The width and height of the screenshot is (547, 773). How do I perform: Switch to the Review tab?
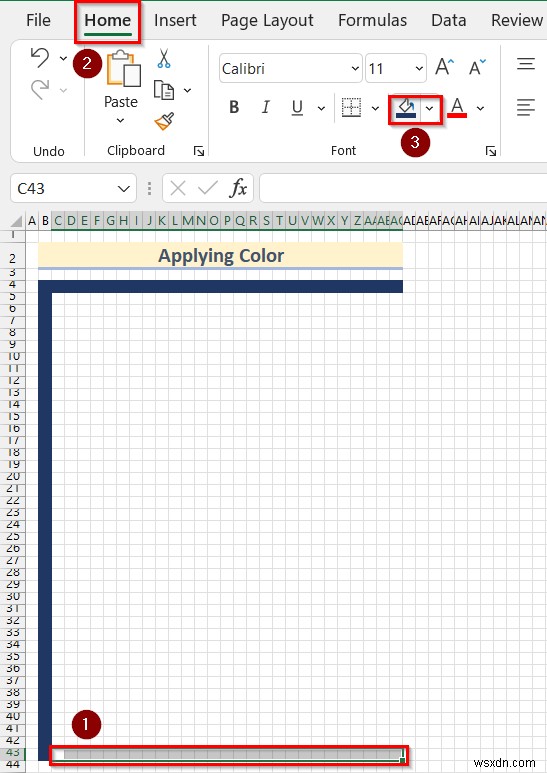(517, 20)
